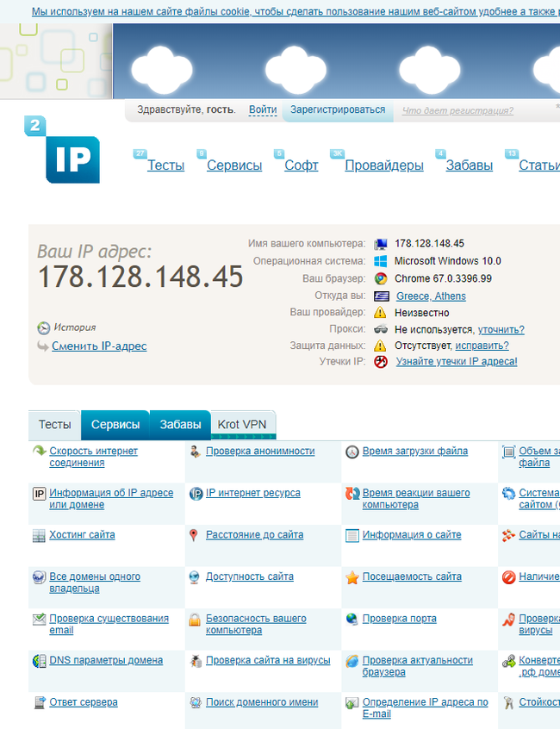The image size is (560, 729).
Task: Open Скорость интернет соединения link
Action: coord(93,457)
